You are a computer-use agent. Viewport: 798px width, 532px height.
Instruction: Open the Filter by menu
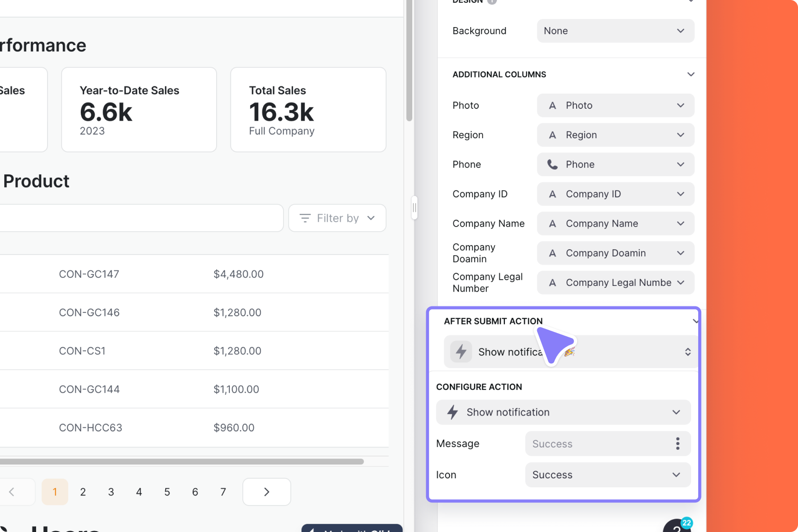tap(337, 218)
